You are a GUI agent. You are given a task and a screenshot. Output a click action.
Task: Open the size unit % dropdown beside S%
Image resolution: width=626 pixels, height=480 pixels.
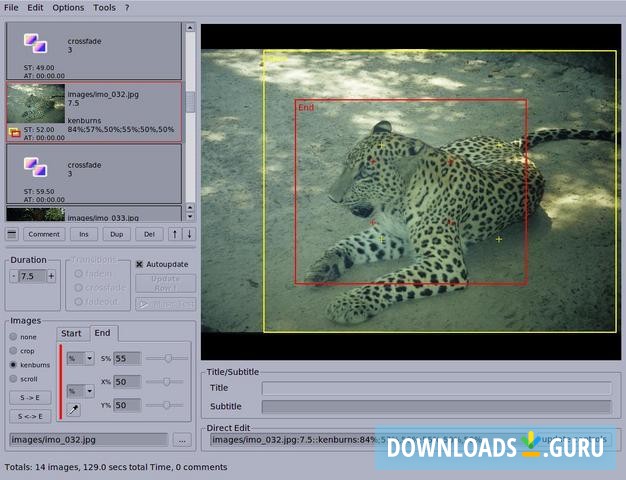[81, 358]
